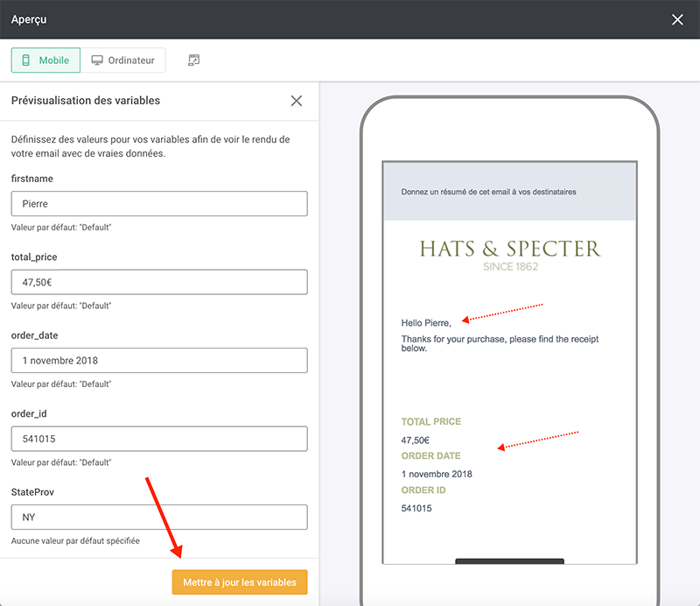Screen dimensions: 700x606
Task: Click the order_id input field
Action: 159,439
